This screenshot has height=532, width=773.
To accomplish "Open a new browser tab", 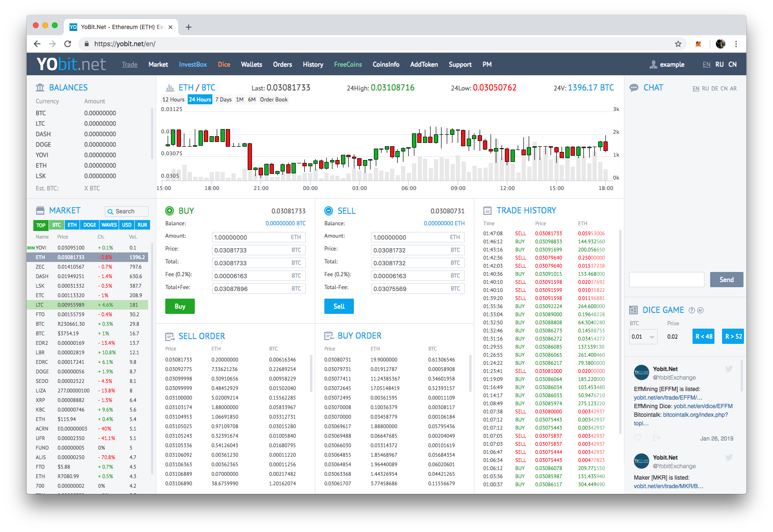I will coord(189,27).
